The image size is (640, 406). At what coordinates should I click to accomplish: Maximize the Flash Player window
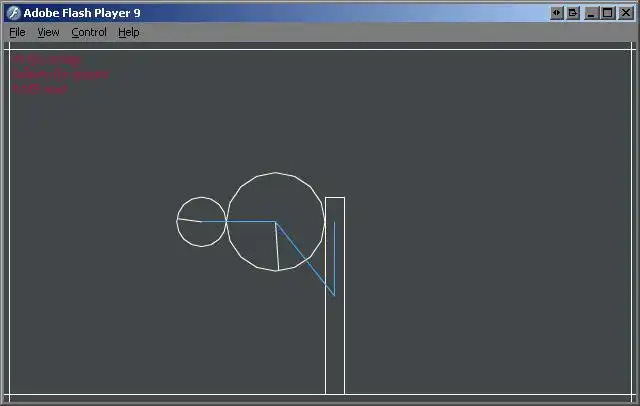[608, 13]
